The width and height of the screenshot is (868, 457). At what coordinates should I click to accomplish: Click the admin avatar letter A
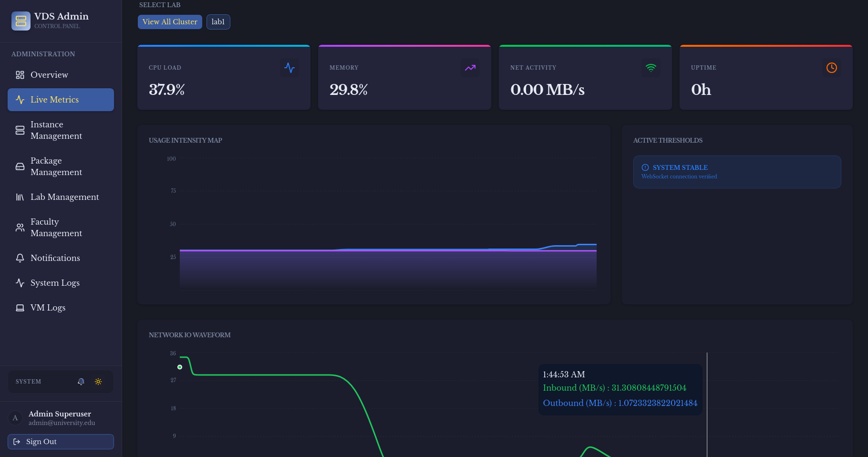15,418
